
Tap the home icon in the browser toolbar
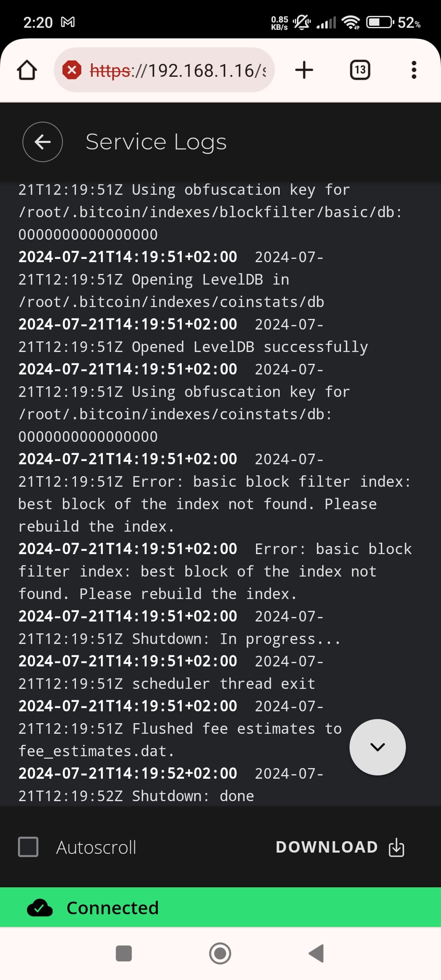27,69
